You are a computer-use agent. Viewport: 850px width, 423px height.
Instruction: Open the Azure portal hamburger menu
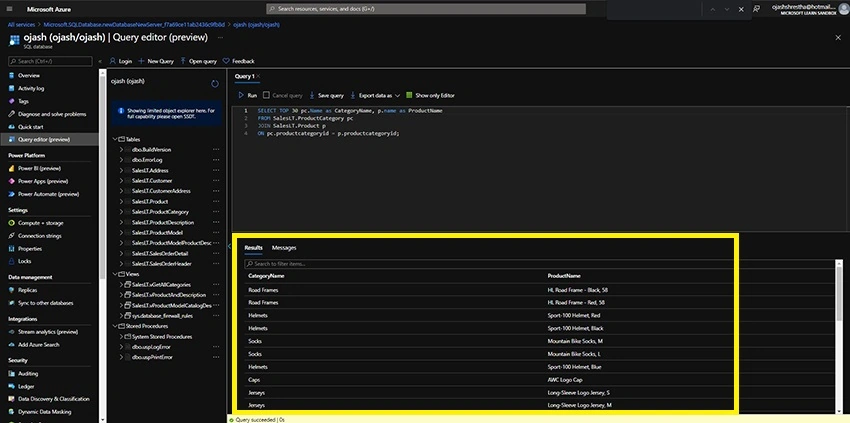tap(9, 9)
